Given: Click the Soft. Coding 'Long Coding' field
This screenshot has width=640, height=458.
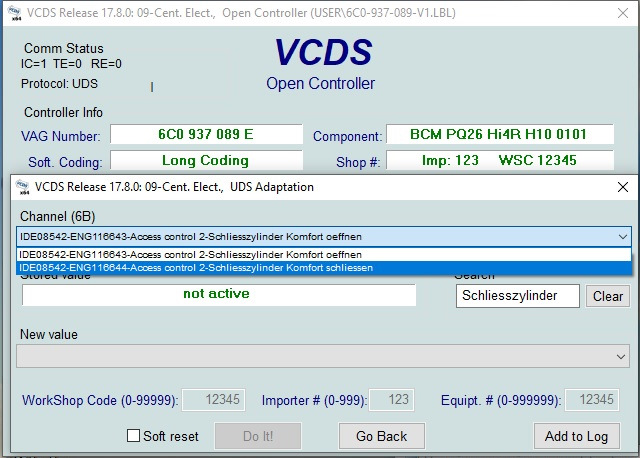Looking at the screenshot, I should click(x=206, y=160).
